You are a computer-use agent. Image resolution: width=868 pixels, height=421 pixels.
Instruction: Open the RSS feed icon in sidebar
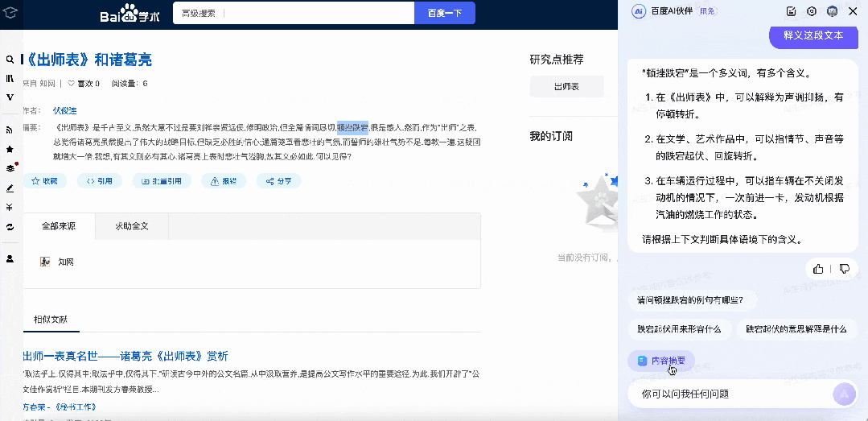10,130
